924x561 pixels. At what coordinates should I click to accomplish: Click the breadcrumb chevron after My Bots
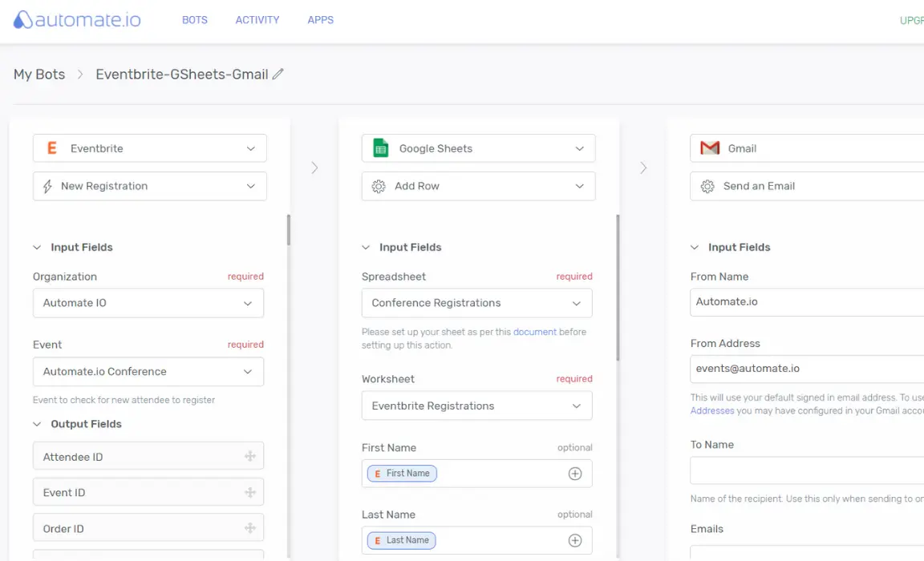(80, 75)
